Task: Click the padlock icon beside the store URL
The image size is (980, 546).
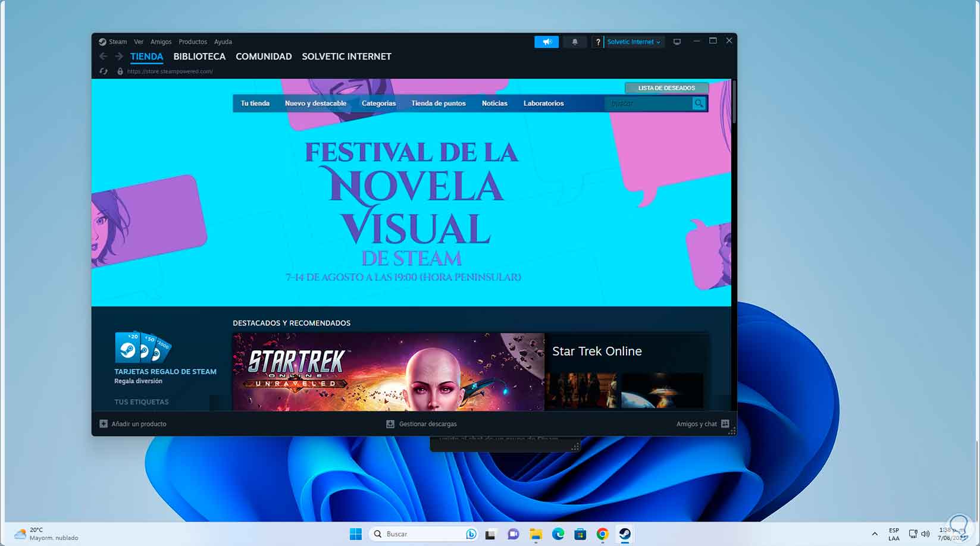Action: 120,71
